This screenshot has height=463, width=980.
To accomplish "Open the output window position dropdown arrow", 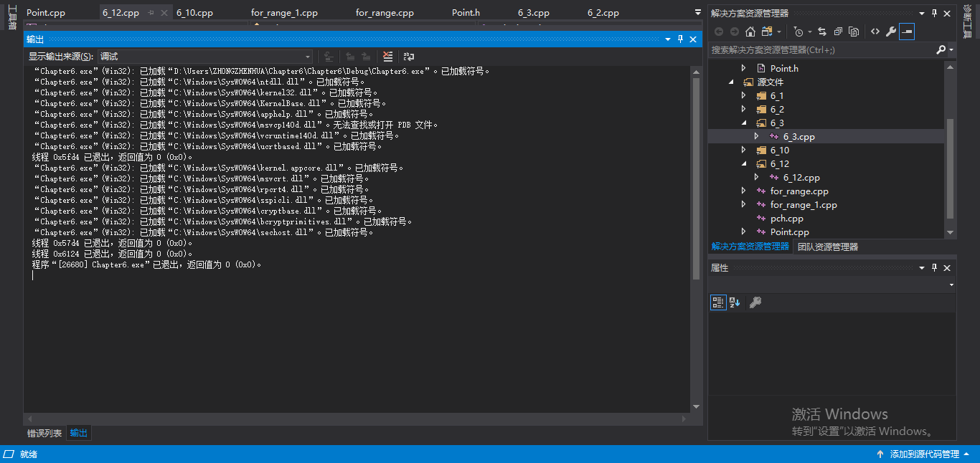I will coord(668,39).
